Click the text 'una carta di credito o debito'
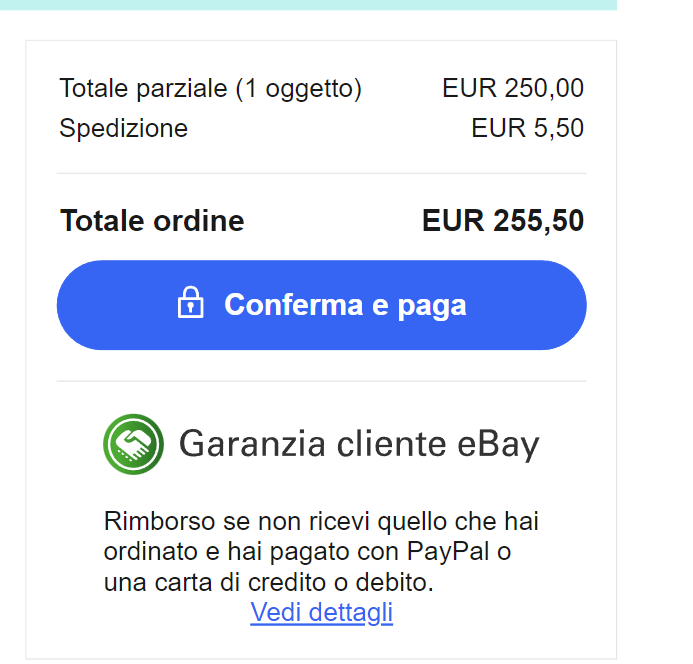The image size is (693, 664). tap(267, 582)
